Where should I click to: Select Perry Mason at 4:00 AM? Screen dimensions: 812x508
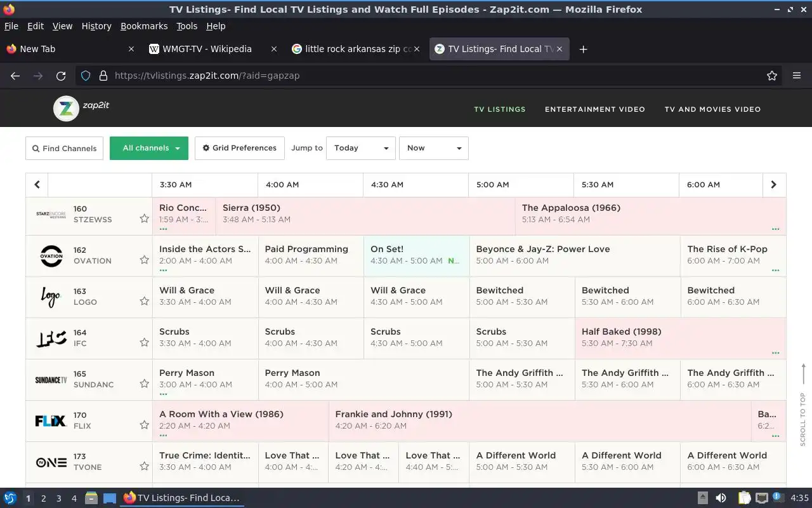point(363,381)
